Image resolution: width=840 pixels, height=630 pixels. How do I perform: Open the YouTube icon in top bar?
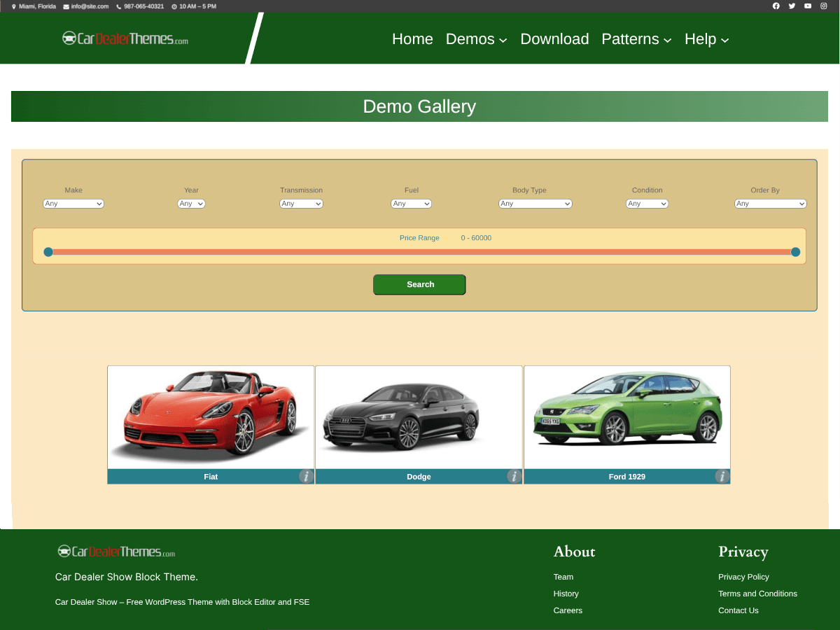[x=808, y=6]
